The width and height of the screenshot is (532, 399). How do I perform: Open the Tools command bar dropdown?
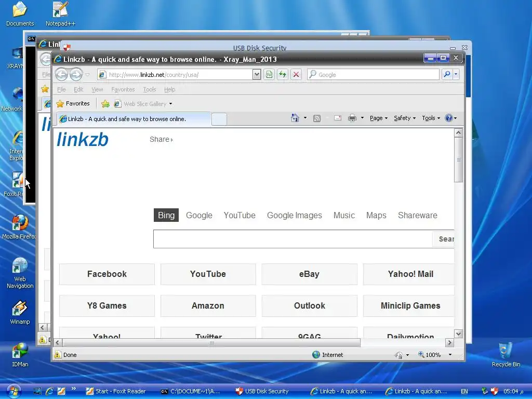(x=431, y=118)
